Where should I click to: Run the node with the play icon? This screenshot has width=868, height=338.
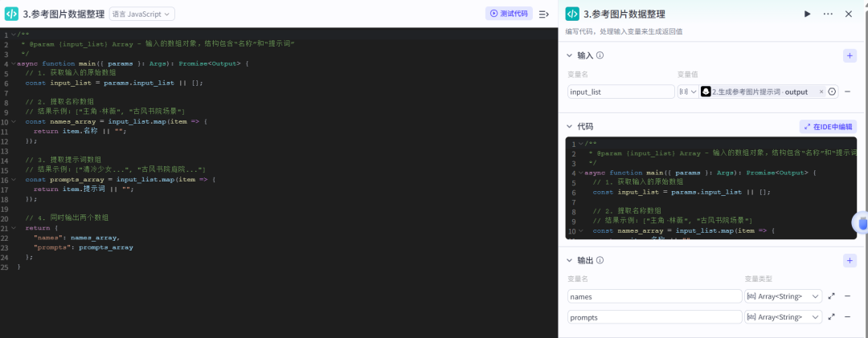pyautogui.click(x=807, y=14)
